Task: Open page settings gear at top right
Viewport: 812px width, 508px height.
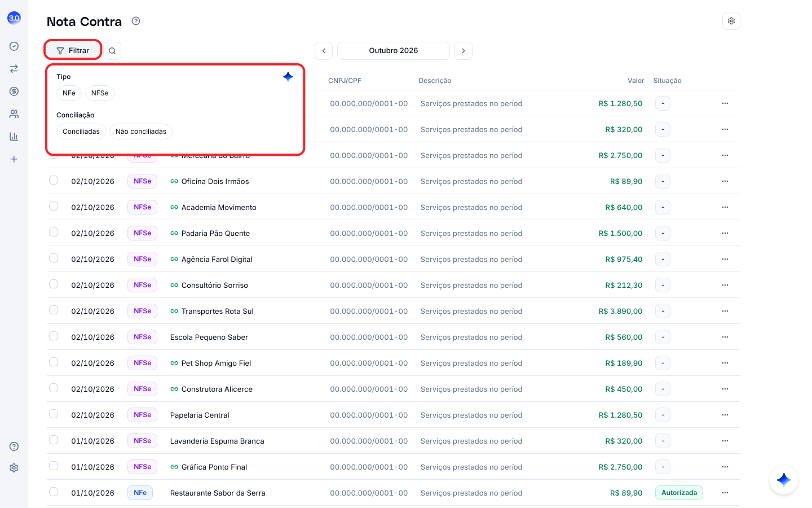Action: (x=731, y=21)
